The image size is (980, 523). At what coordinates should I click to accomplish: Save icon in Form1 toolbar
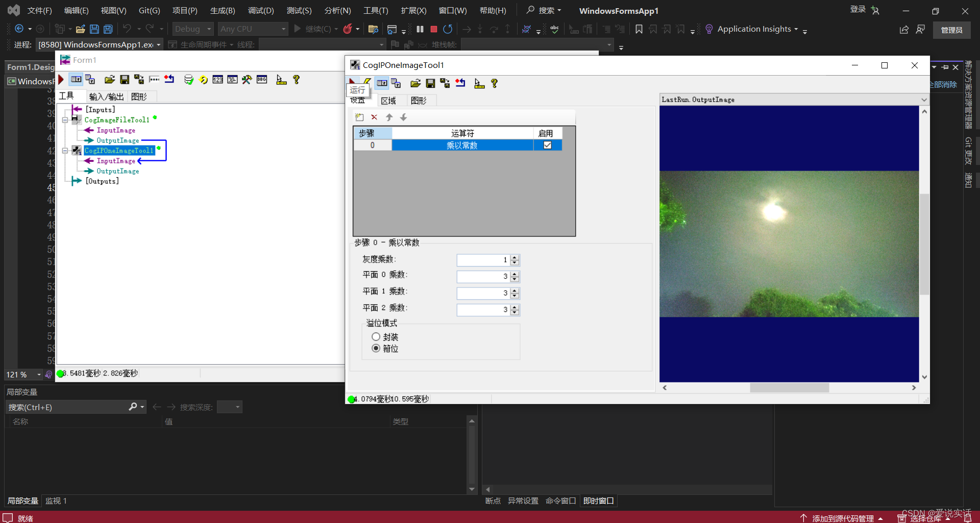coord(125,80)
